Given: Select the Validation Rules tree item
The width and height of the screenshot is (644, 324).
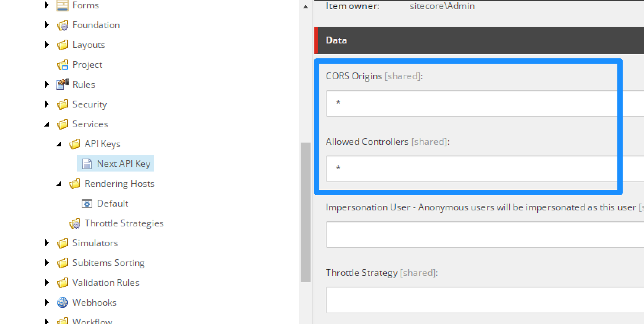Looking at the screenshot, I should tap(106, 283).
